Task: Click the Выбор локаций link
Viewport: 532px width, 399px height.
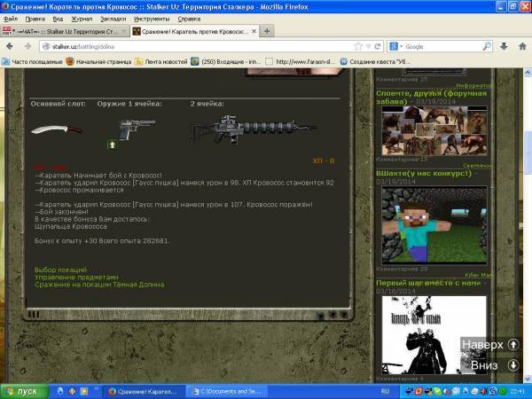Action: tap(59, 270)
